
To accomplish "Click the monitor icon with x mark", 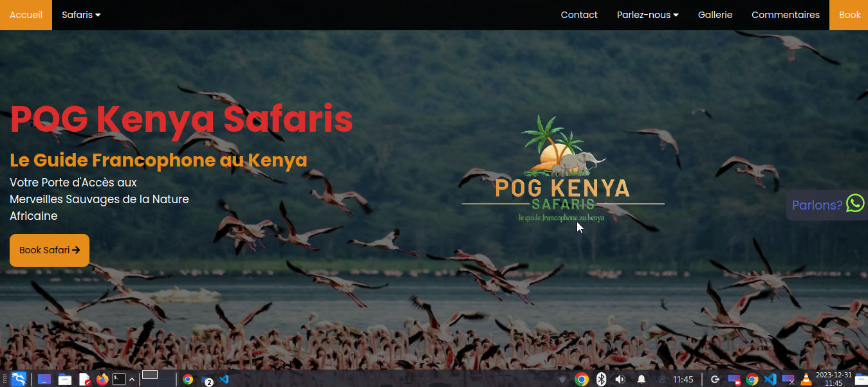I will click(x=788, y=380).
